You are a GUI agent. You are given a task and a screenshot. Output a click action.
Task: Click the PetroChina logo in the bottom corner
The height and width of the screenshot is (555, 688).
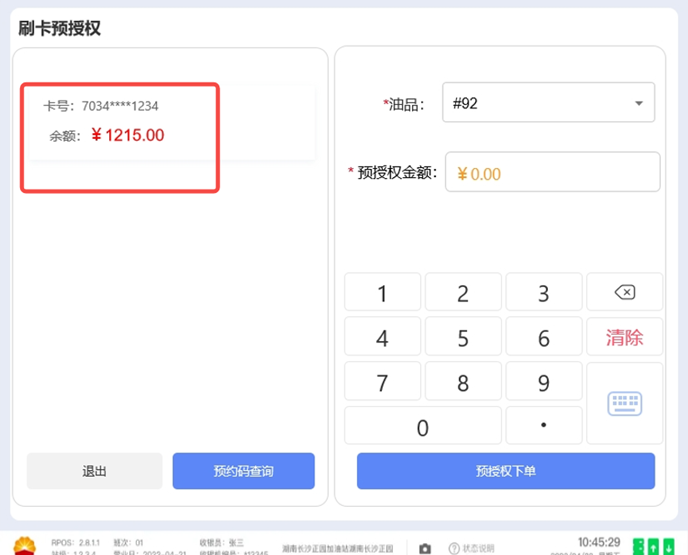pos(20,545)
